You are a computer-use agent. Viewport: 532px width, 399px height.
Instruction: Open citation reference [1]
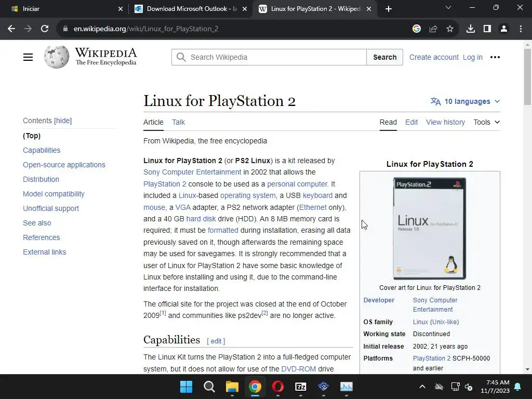click(163, 313)
